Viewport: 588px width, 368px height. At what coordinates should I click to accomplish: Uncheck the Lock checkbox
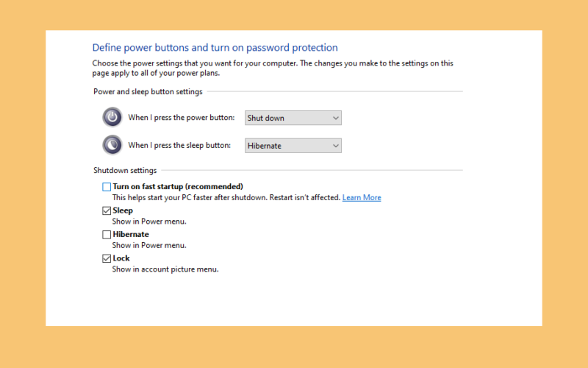[x=107, y=258]
